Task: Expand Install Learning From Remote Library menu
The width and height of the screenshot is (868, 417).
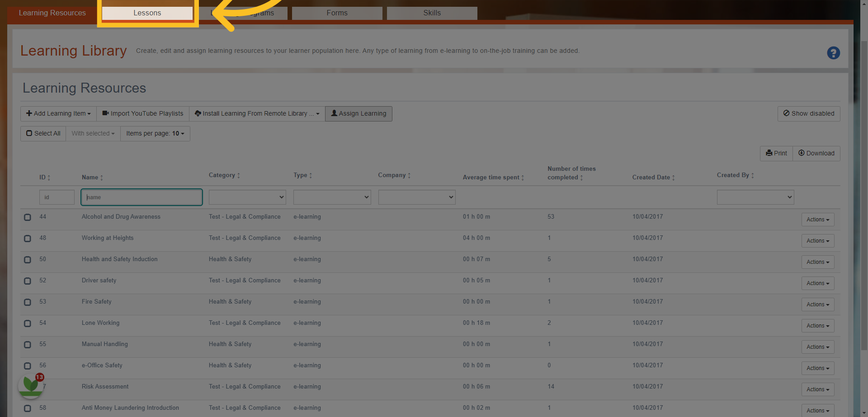Action: (x=257, y=114)
